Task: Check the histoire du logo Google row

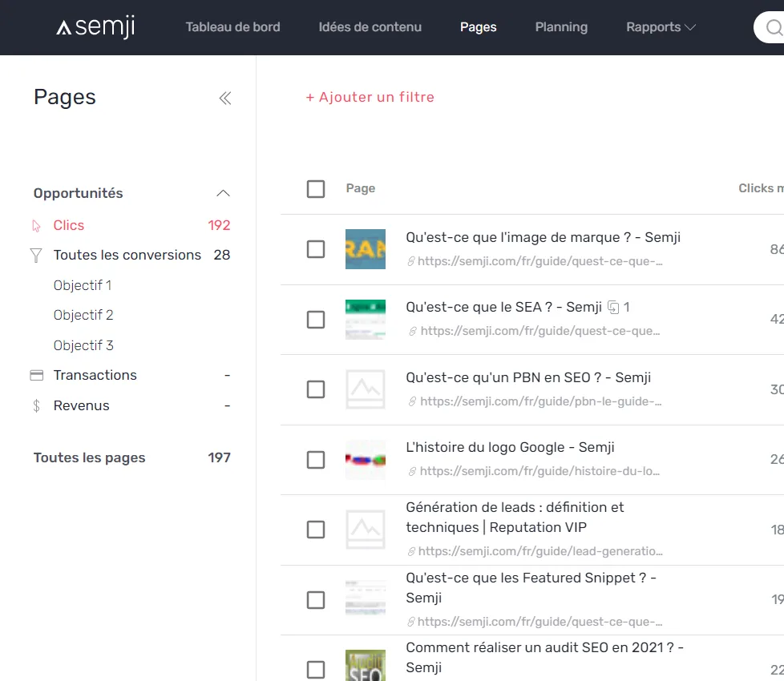Action: click(316, 460)
